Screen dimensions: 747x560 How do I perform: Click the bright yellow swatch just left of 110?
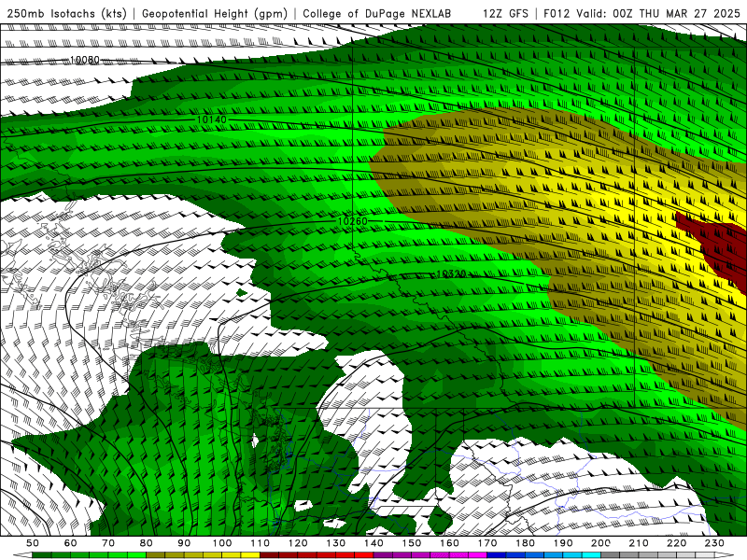[x=250, y=554]
